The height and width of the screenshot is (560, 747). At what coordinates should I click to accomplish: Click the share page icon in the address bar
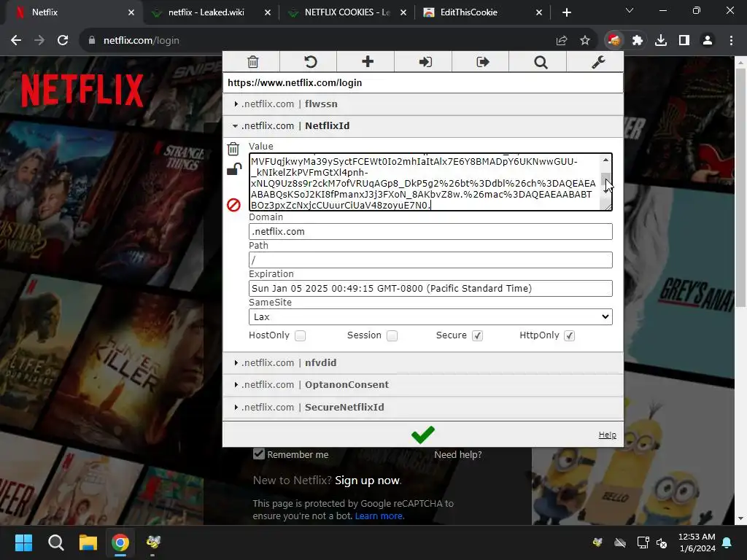pyautogui.click(x=562, y=41)
